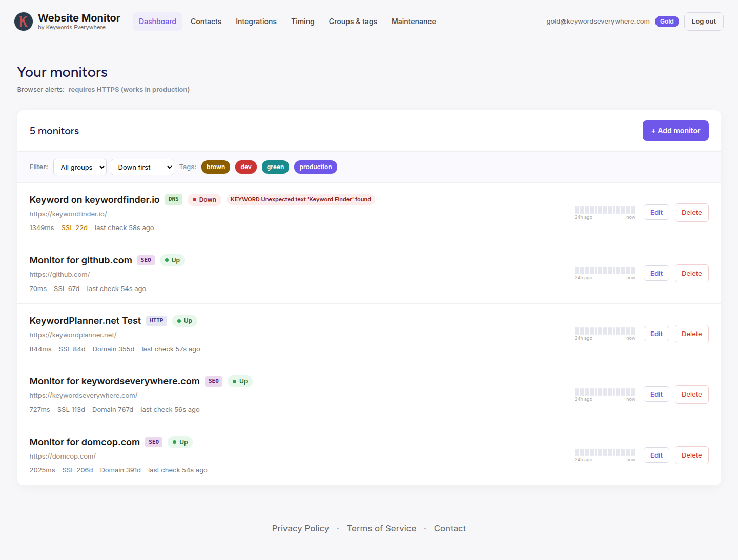The width and height of the screenshot is (738, 560).
Task: Delete the github.com monitor
Action: (x=692, y=274)
